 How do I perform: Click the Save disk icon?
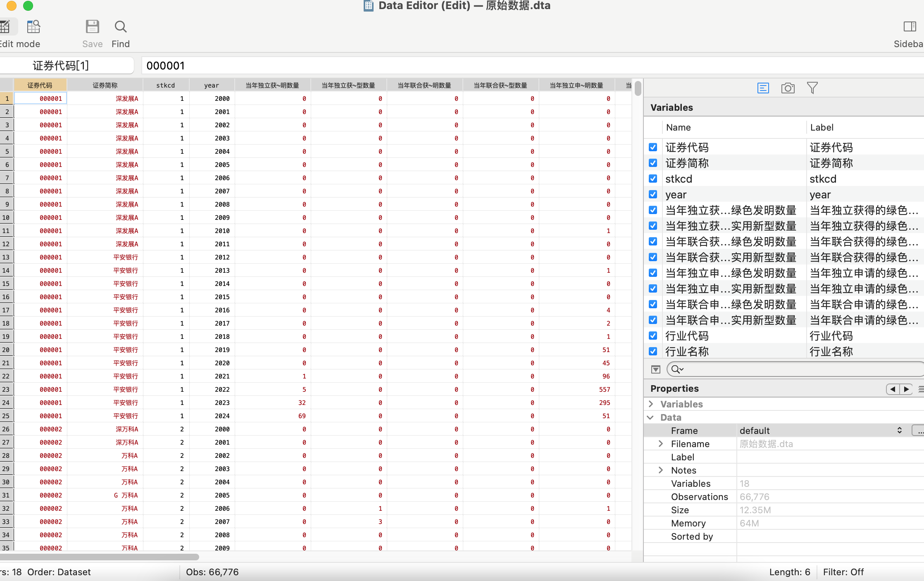92,27
